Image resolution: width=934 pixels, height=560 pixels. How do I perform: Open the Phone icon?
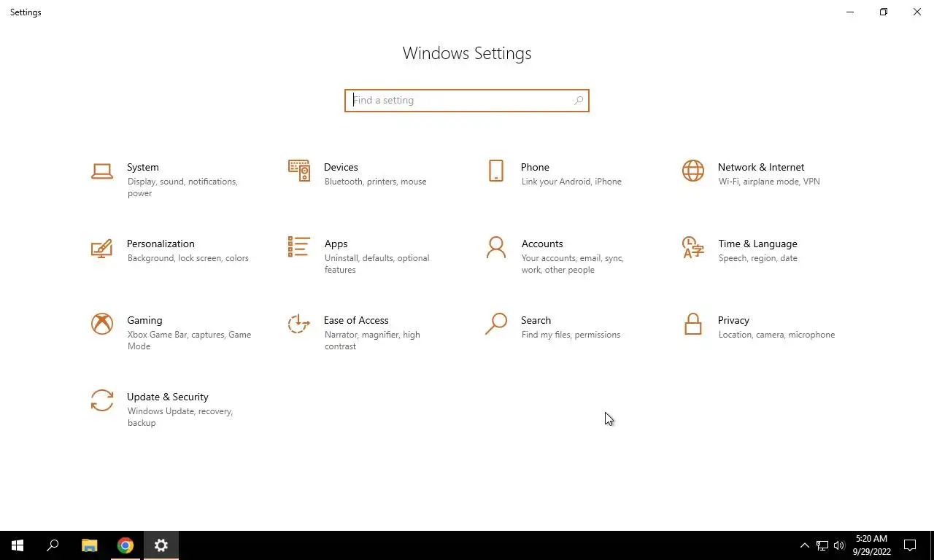click(x=496, y=171)
